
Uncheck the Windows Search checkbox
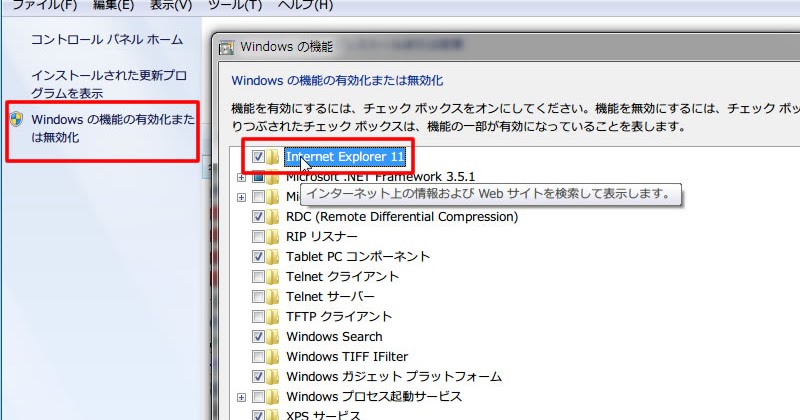coord(258,336)
